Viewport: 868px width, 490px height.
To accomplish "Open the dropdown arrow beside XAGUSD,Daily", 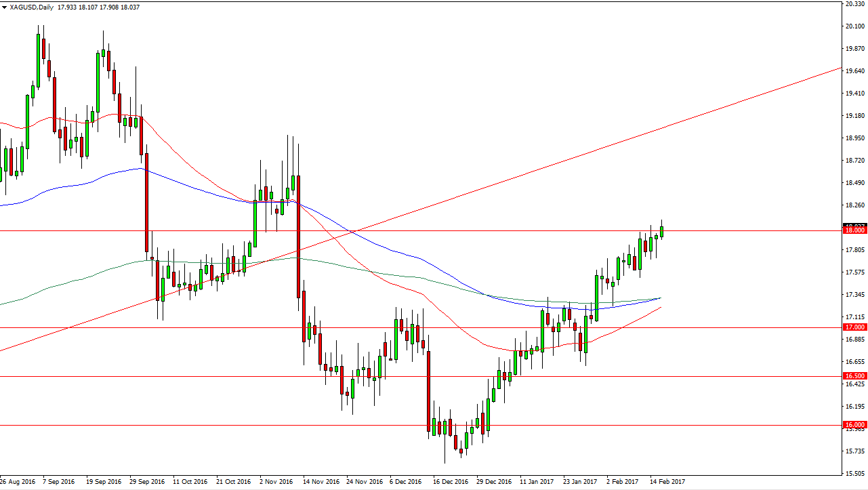I will (x=3, y=5).
